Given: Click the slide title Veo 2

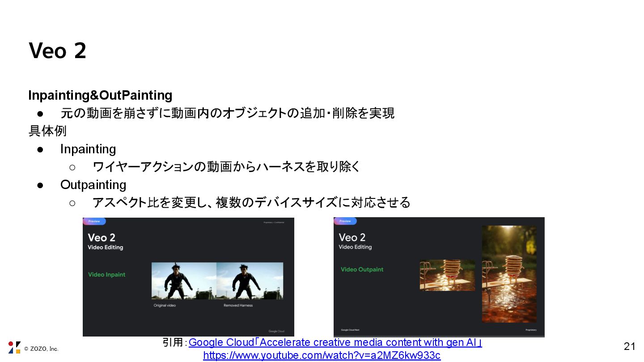Looking at the screenshot, I should click(57, 51).
